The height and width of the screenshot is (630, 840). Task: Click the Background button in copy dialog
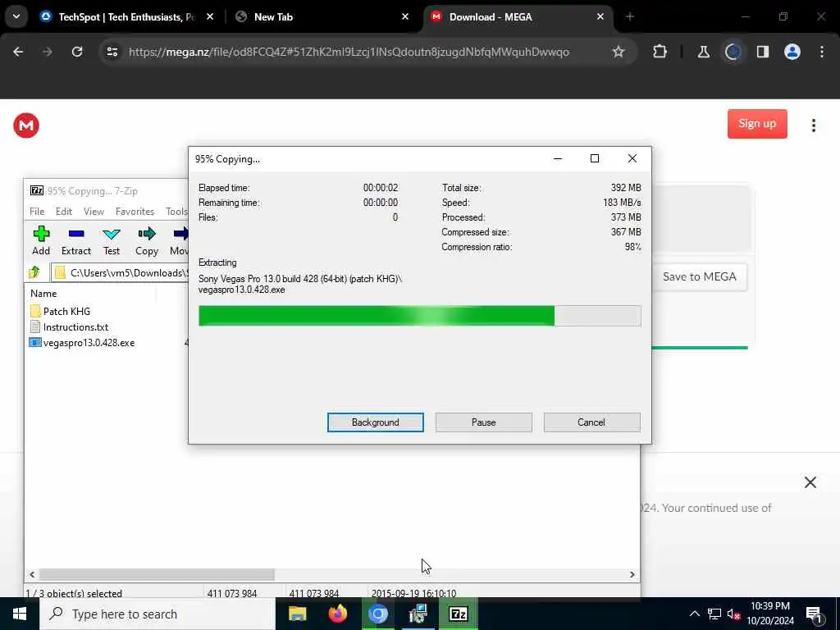[x=375, y=422]
